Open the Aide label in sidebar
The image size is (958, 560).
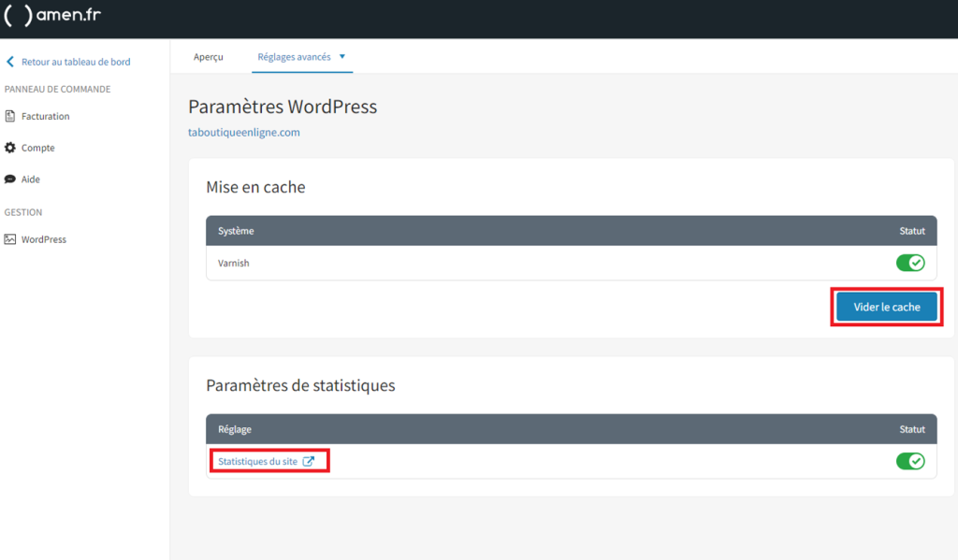coord(31,179)
